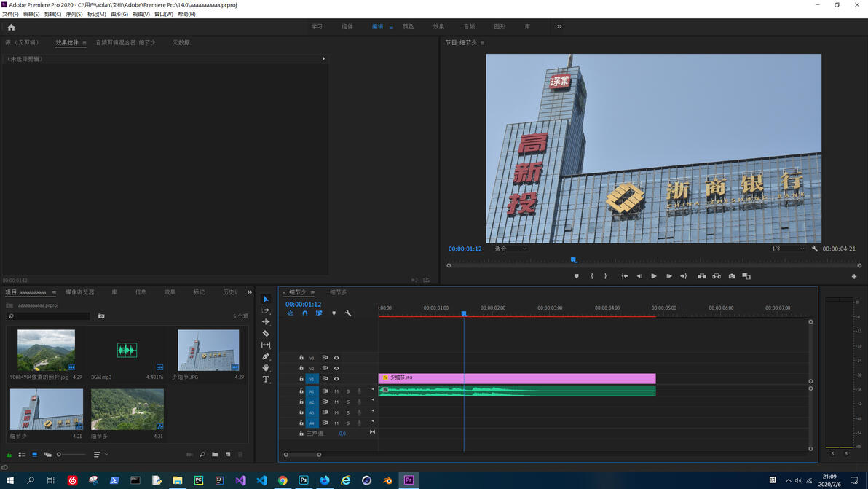Go to Out point in program monitor

click(684, 275)
